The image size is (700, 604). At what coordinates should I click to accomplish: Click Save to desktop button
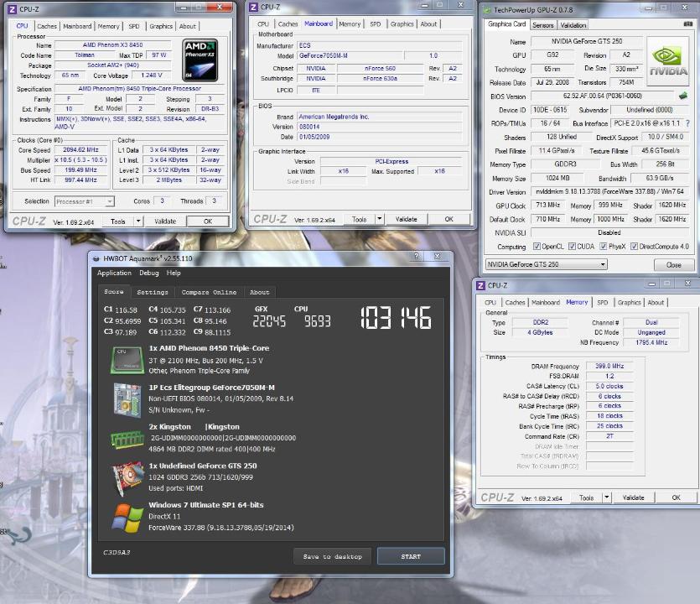click(x=332, y=556)
